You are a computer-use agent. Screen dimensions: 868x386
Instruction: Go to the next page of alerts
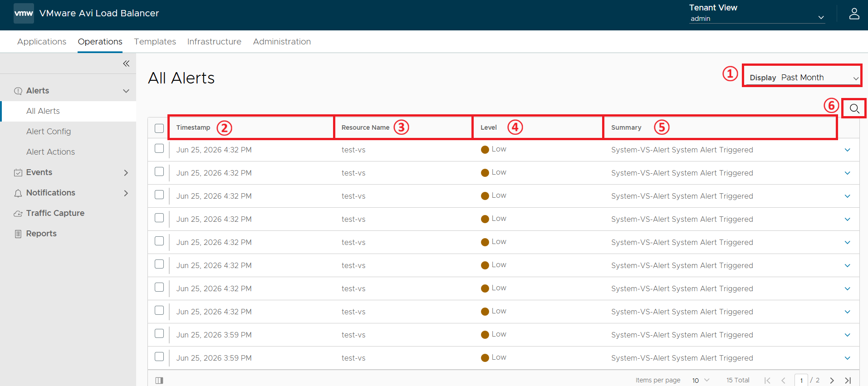tap(832, 380)
